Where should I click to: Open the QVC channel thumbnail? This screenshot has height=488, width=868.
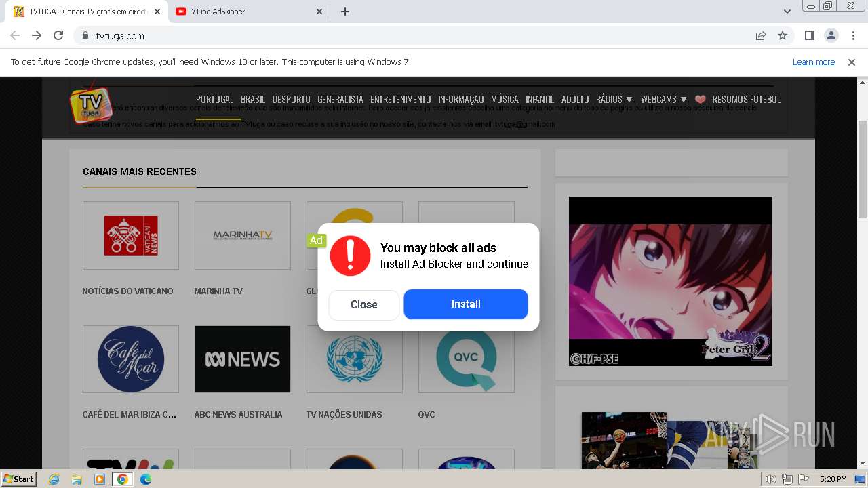coord(467,359)
